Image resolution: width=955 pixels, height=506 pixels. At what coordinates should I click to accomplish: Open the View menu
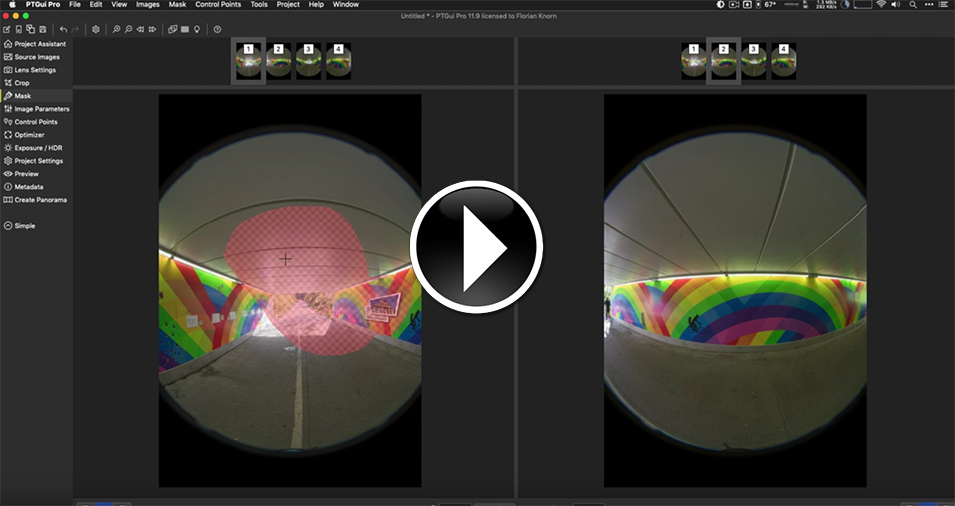[119, 4]
